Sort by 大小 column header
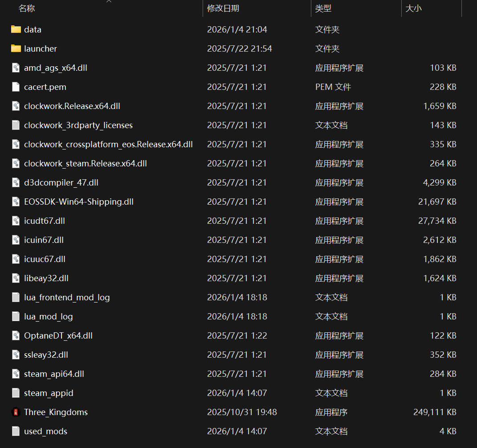This screenshot has height=448, width=477. 413,8
